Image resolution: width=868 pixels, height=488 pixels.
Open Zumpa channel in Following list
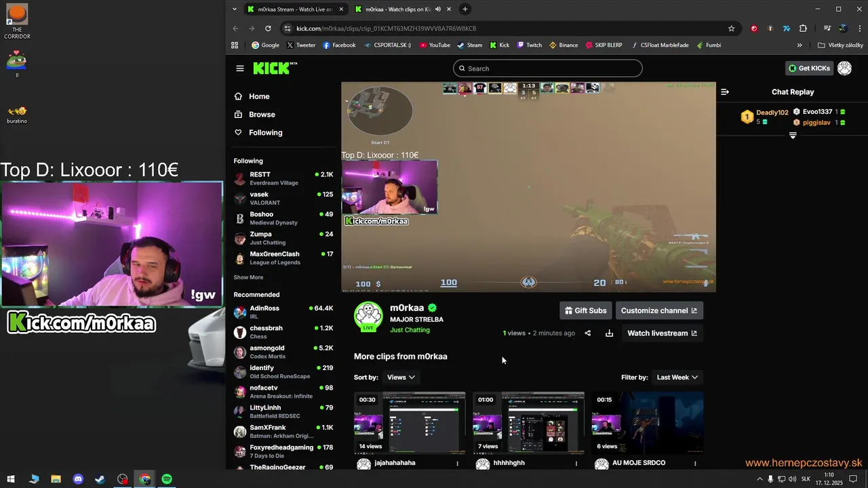tap(283, 238)
